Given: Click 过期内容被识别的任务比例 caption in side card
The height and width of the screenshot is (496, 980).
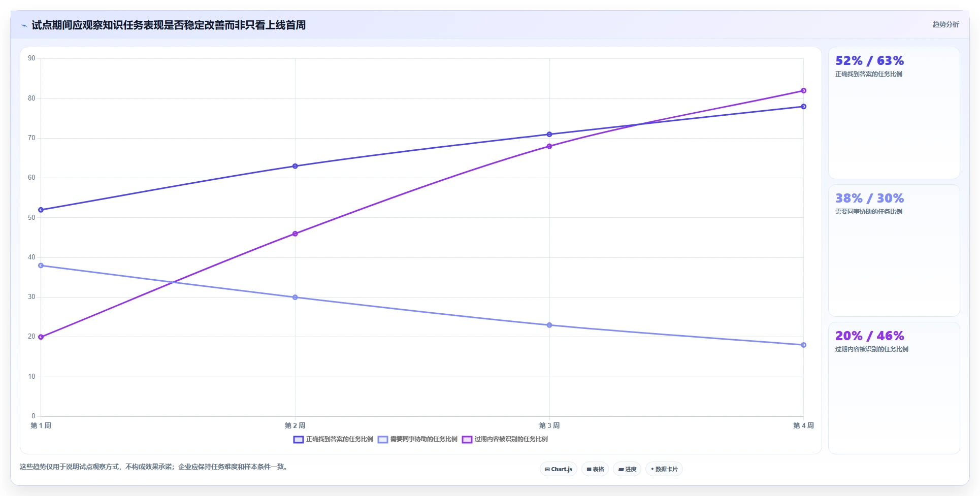Looking at the screenshot, I should (x=872, y=349).
